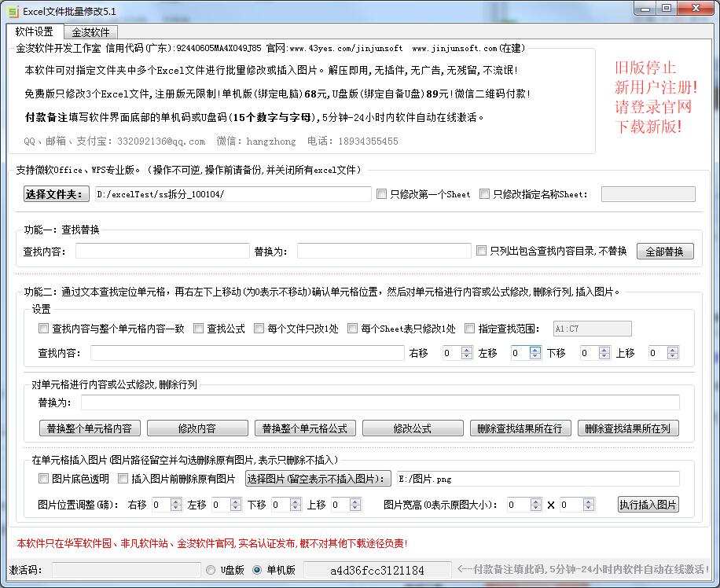Decrease 功能二 右移 cell offset value
This screenshot has width=720, height=588.
(467, 356)
